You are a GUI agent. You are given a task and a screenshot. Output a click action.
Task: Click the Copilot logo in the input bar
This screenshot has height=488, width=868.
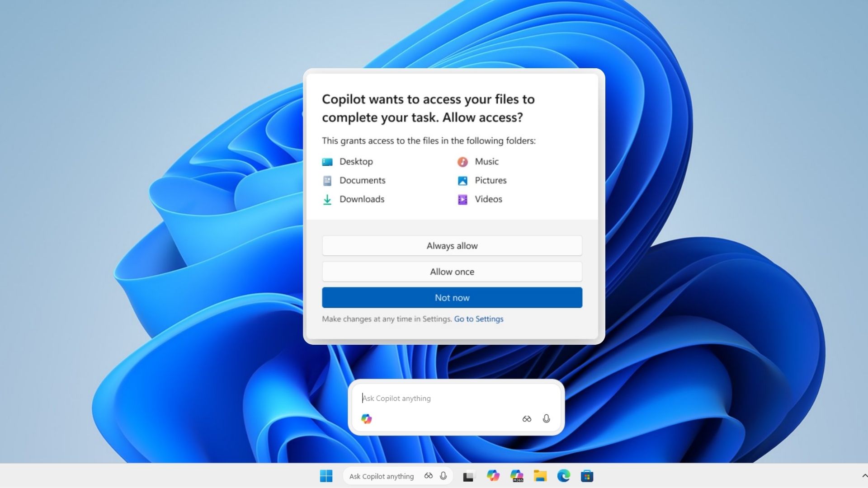coord(366,418)
